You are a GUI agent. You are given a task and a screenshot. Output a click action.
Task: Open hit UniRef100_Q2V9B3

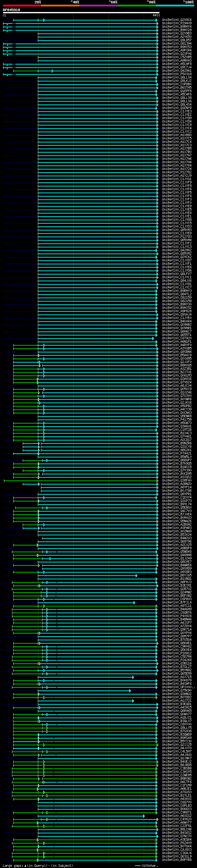point(177,33)
